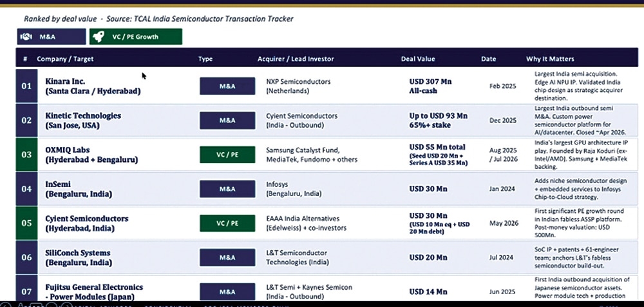Click the Why It Matters column header
The image size is (644, 307).
550,59
